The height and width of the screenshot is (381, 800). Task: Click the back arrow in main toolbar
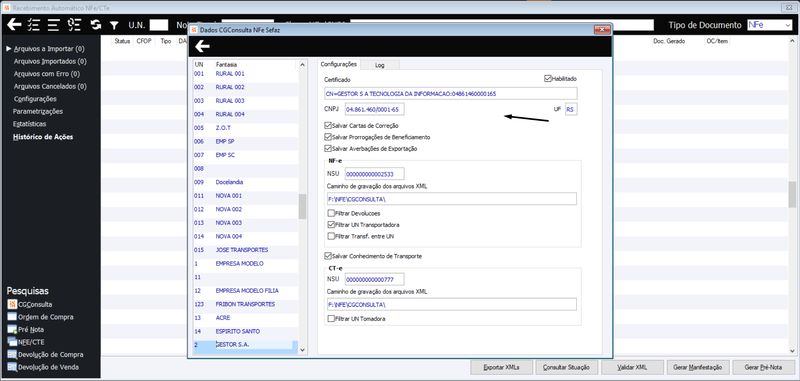point(14,24)
